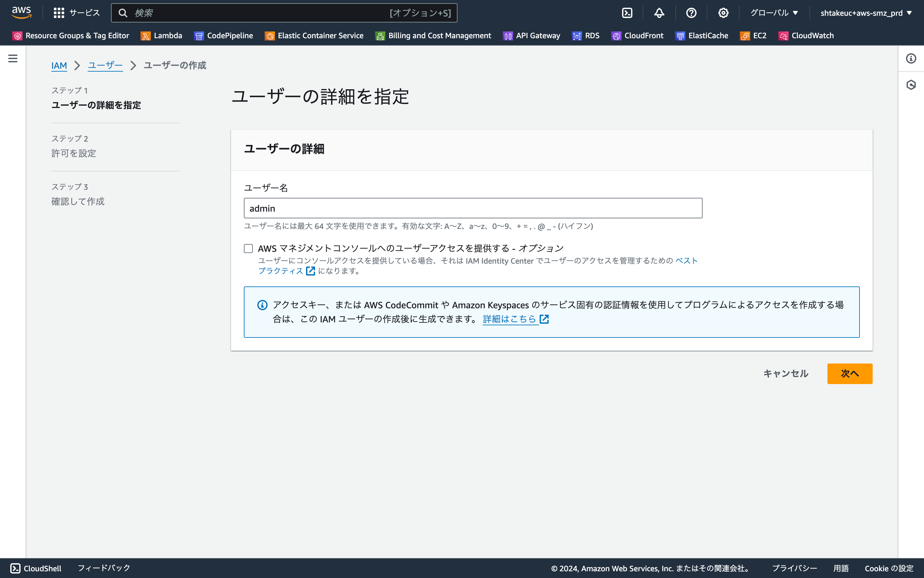Expand the shtakeuc+aws-smz_prd account menu
This screenshot has width=924, height=578.
click(866, 13)
